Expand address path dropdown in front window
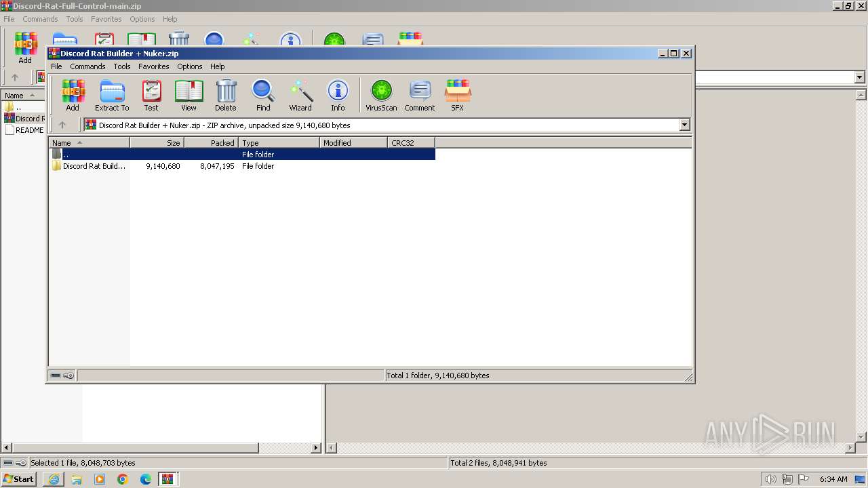 pos(684,125)
